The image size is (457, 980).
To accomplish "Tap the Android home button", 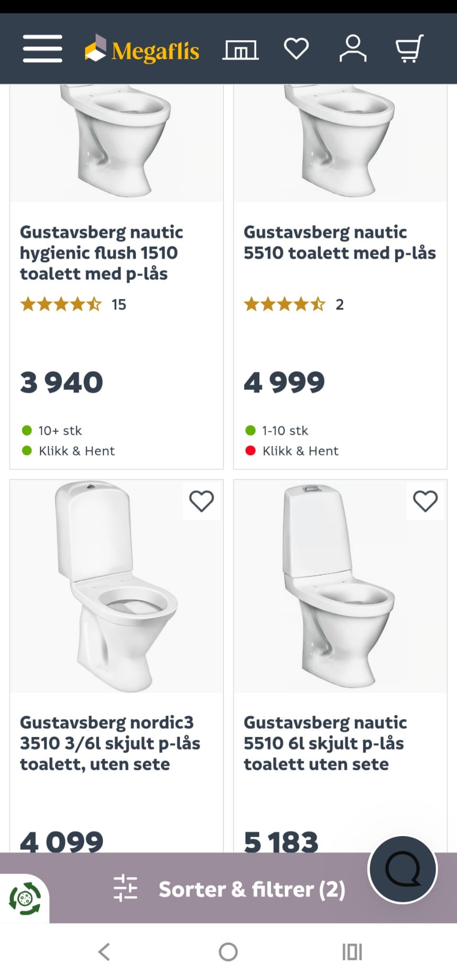I will tap(228, 952).
